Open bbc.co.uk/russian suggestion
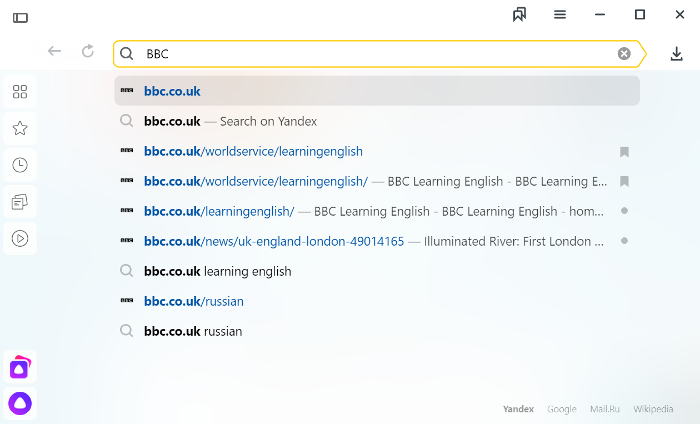Screen dimensions: 700x424 [377, 301]
